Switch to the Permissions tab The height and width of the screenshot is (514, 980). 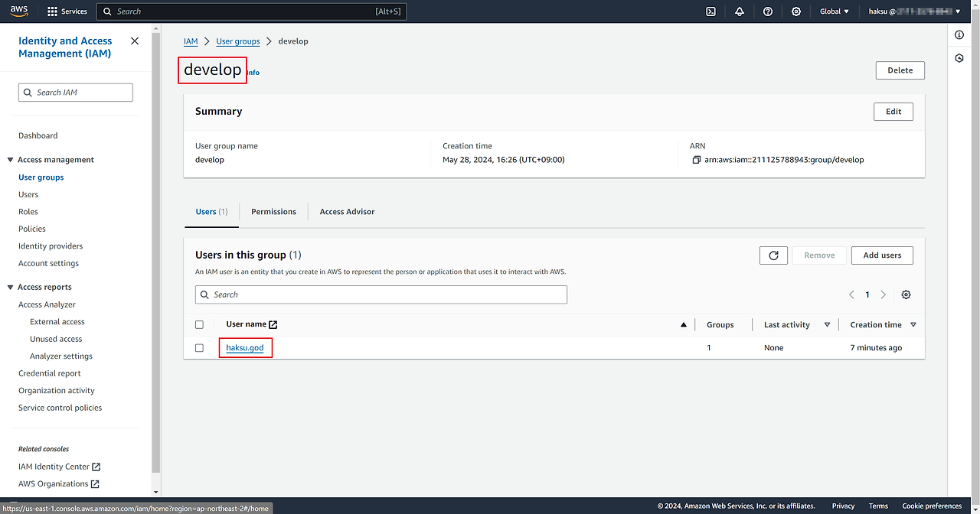click(x=273, y=212)
